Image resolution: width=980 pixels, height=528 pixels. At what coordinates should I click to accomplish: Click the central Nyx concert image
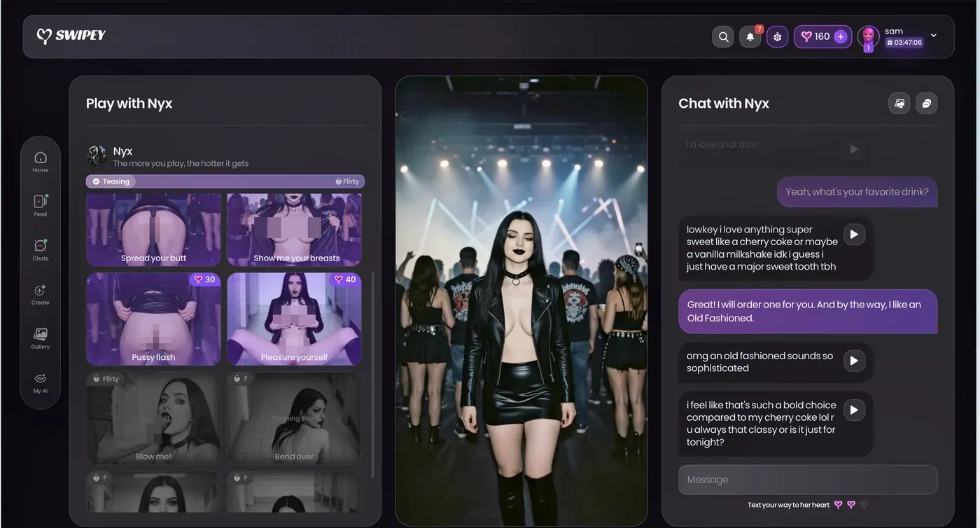521,301
